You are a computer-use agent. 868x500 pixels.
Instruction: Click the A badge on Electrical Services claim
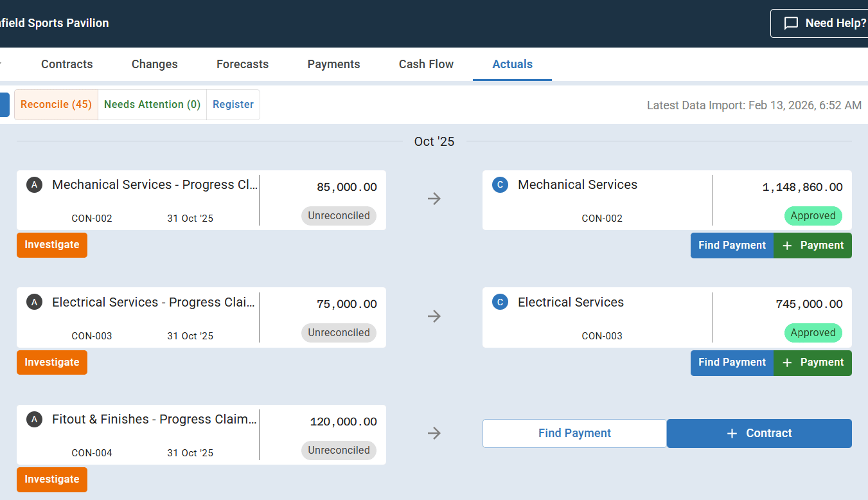34,302
